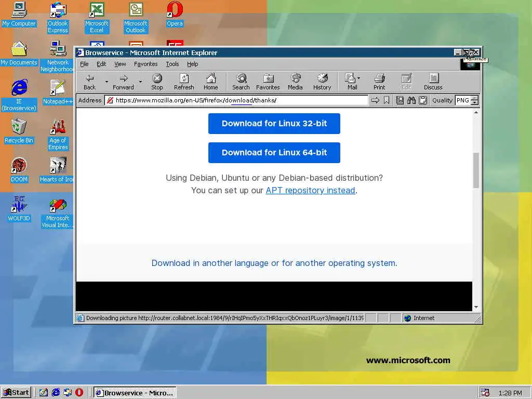The width and height of the screenshot is (532, 399).
Task: Open the Media toolbar button
Action: click(295, 82)
